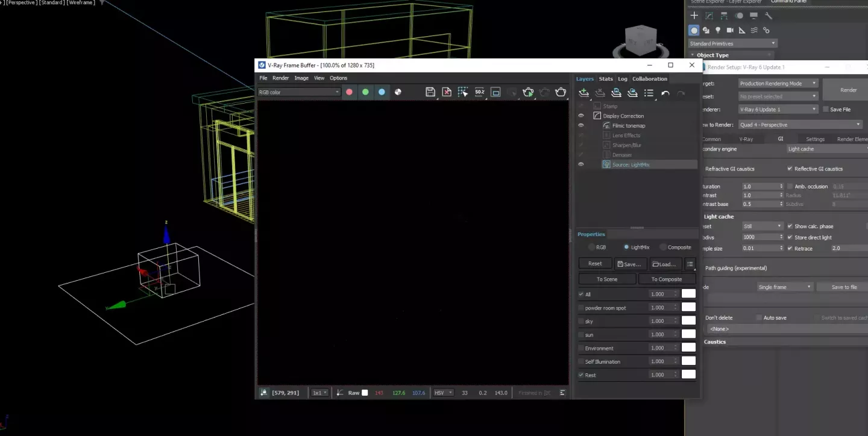
Task: Switch to the Log tab
Action: click(623, 79)
